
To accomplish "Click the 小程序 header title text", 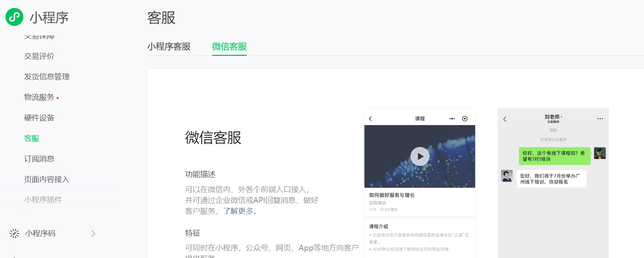I will pos(49,18).
